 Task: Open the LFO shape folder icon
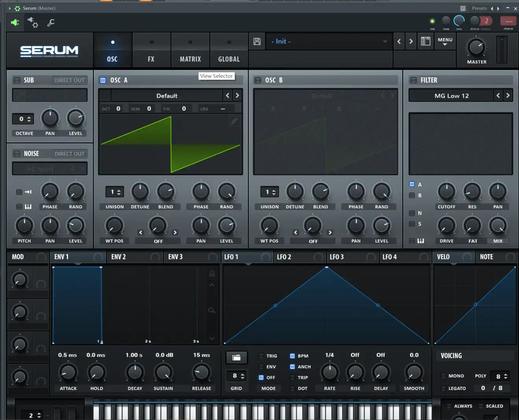point(236,357)
